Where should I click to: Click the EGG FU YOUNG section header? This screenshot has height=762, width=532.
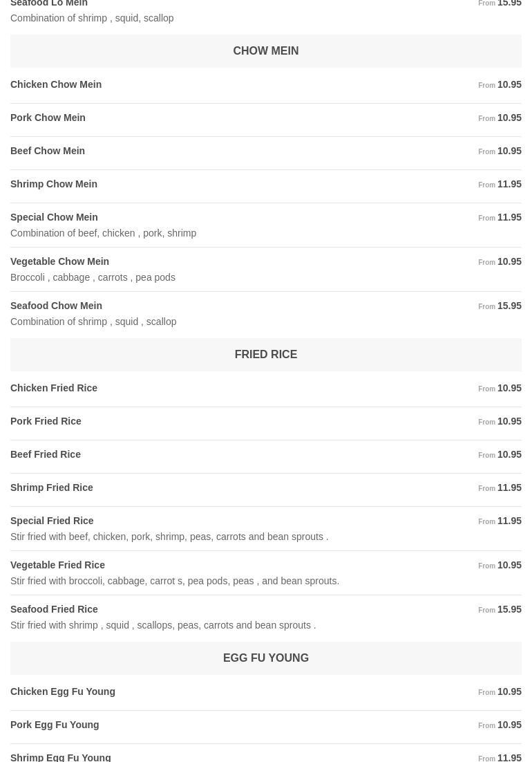click(265, 658)
